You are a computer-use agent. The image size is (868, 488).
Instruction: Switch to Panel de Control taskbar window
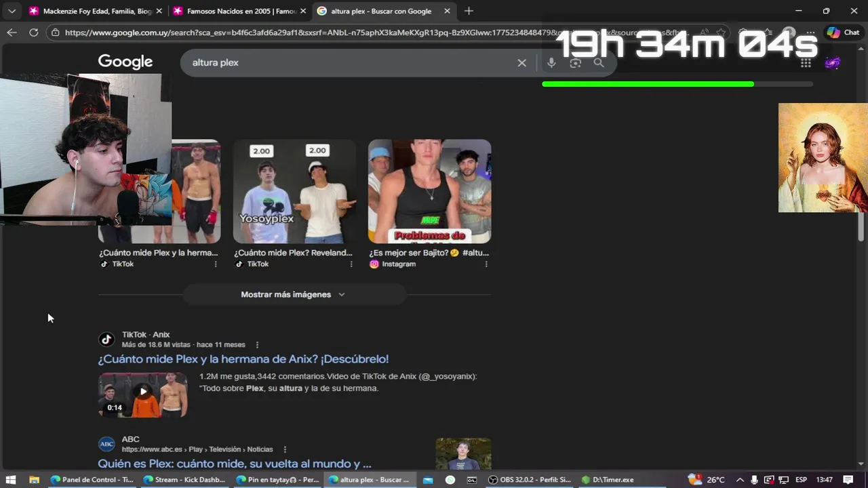coord(92,479)
